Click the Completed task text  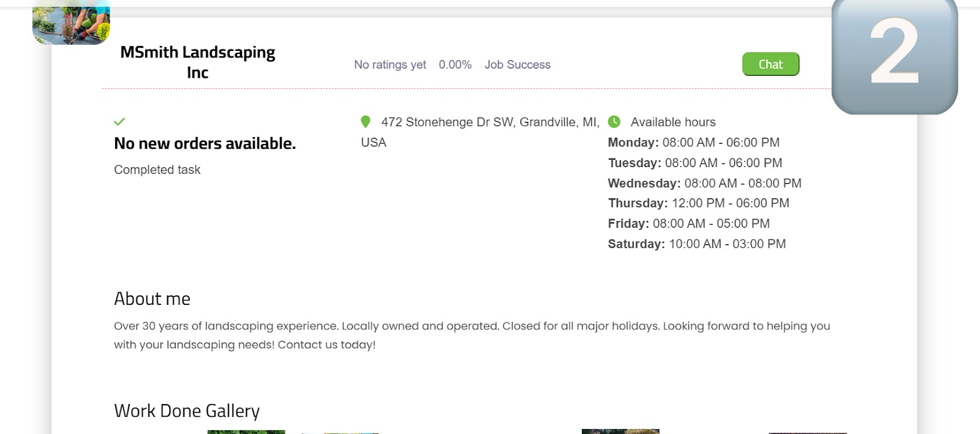(157, 170)
